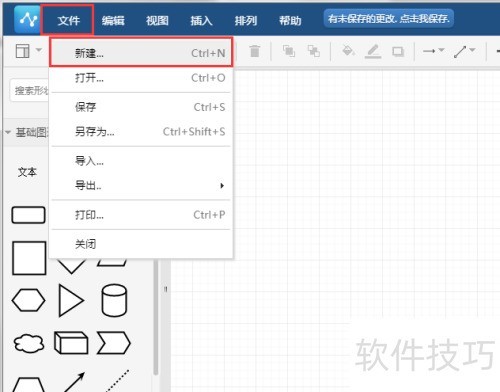Choose the cloud shape from palette
500x392 pixels.
tap(29, 343)
